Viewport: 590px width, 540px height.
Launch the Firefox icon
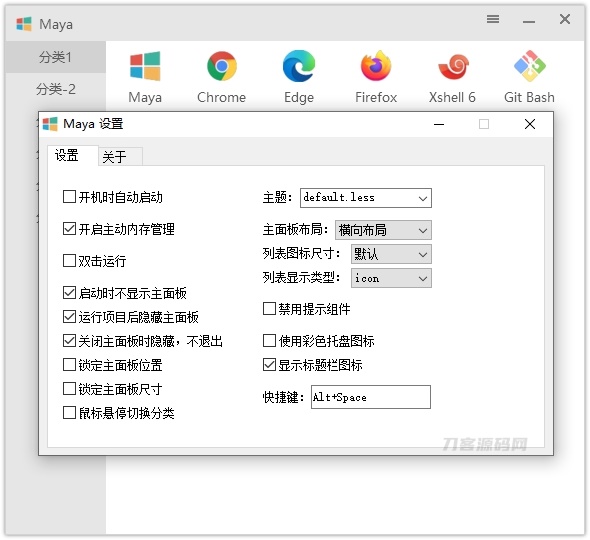tap(376, 66)
